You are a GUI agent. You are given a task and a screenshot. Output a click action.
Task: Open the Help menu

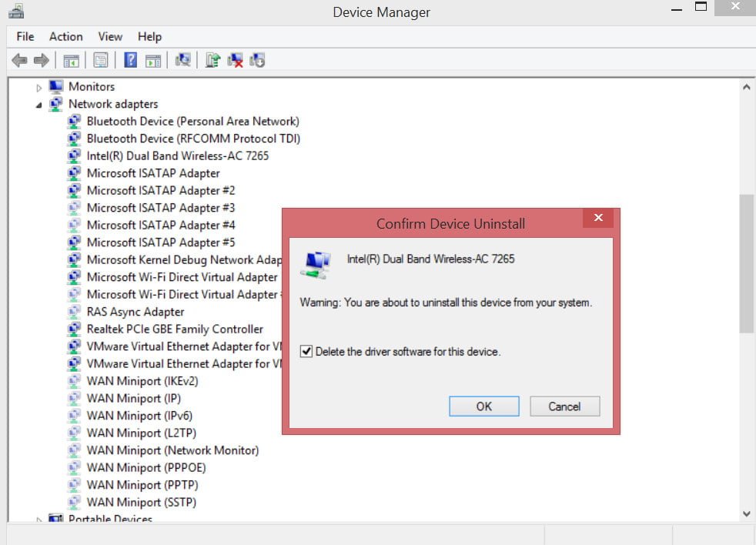click(x=149, y=37)
